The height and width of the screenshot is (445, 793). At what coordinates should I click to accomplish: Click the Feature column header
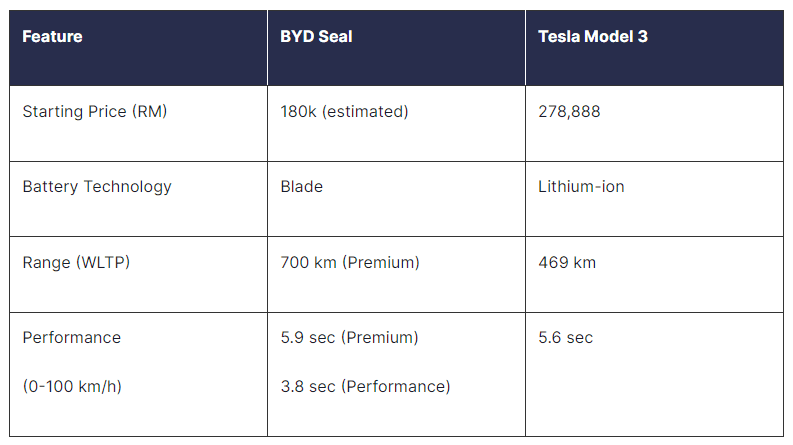point(138,48)
